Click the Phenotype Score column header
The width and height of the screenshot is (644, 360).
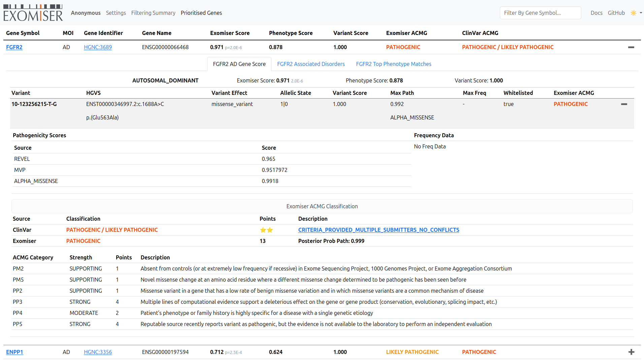[x=291, y=33]
